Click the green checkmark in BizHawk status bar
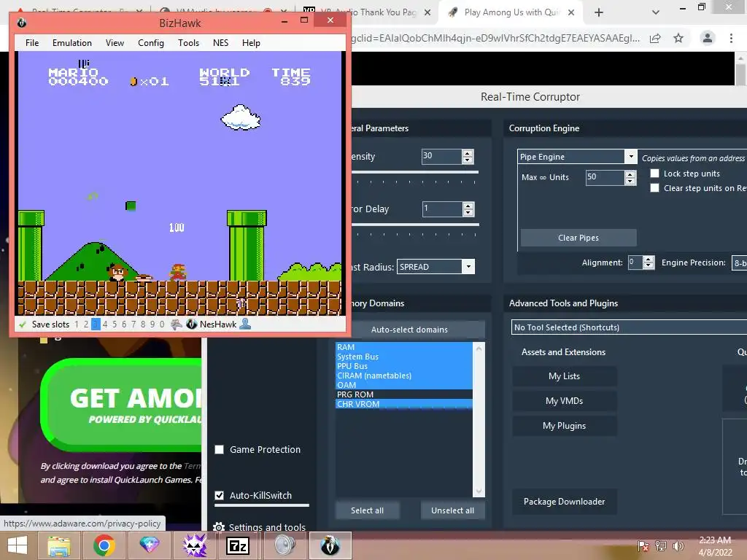Viewport: 747px width, 560px height. pos(22,324)
